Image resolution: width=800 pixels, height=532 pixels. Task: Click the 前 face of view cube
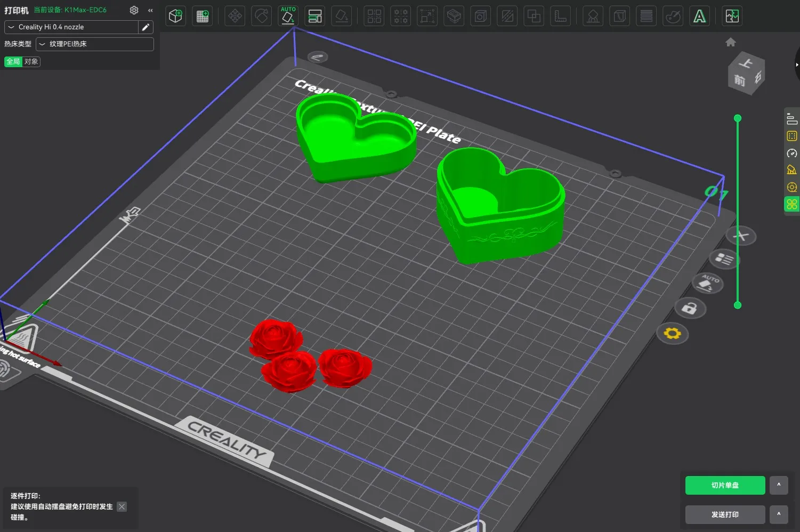pos(740,81)
